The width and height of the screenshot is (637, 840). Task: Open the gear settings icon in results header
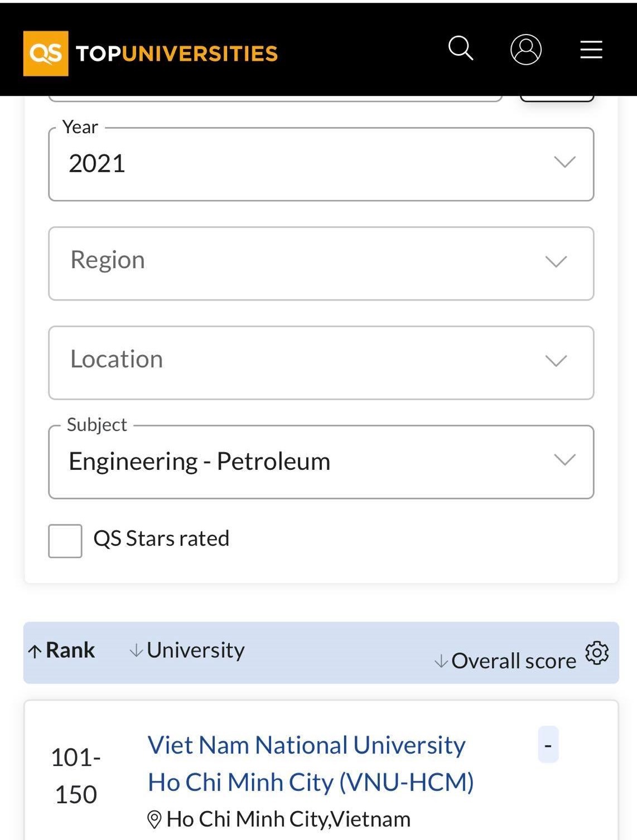coord(597,653)
